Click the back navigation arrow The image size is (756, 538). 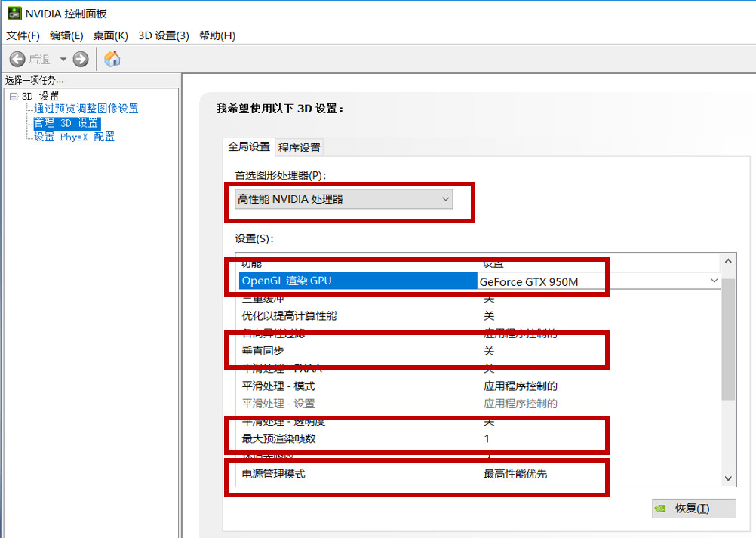17,58
